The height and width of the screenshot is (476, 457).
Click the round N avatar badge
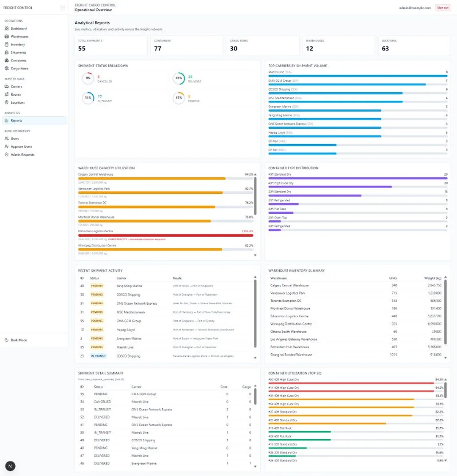tap(10, 466)
